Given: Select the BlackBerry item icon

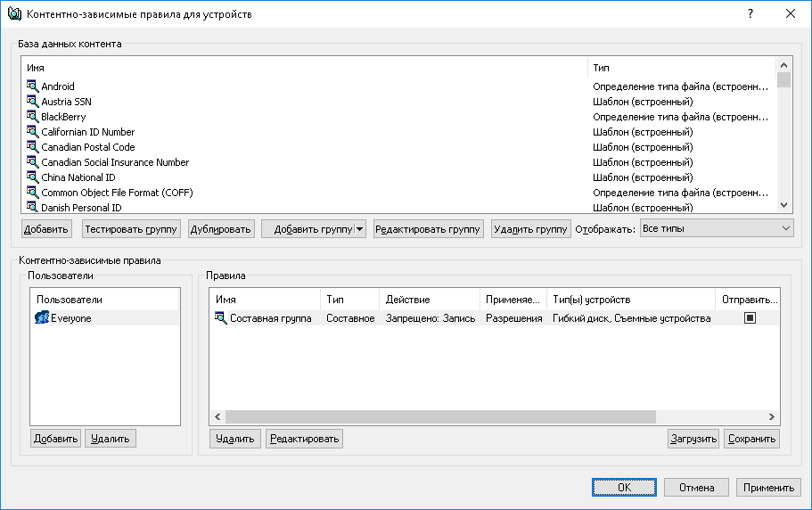Looking at the screenshot, I should coord(33,117).
